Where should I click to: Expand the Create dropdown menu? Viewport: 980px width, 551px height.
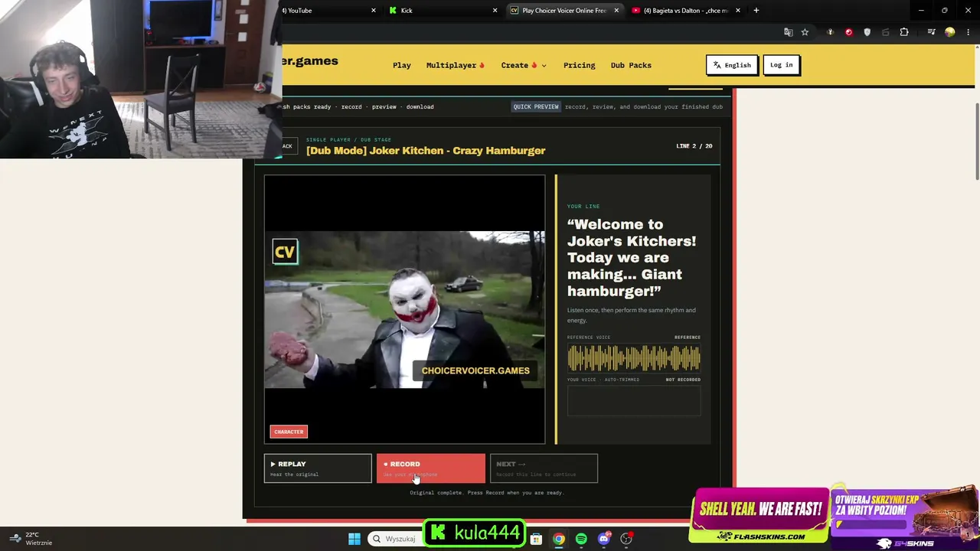coord(524,65)
